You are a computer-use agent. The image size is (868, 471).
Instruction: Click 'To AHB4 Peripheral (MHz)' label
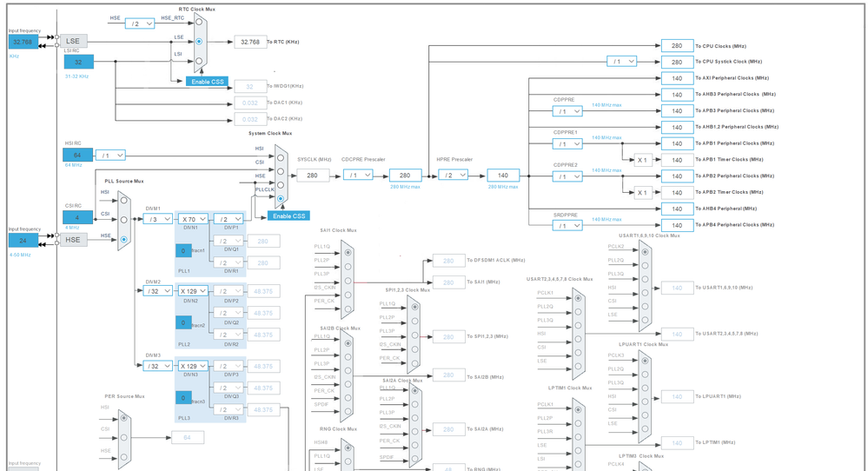click(726, 209)
